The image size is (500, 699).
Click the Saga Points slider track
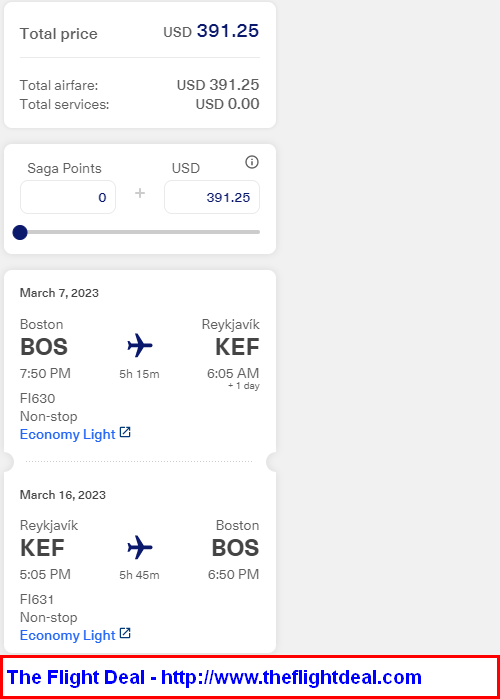click(x=140, y=232)
